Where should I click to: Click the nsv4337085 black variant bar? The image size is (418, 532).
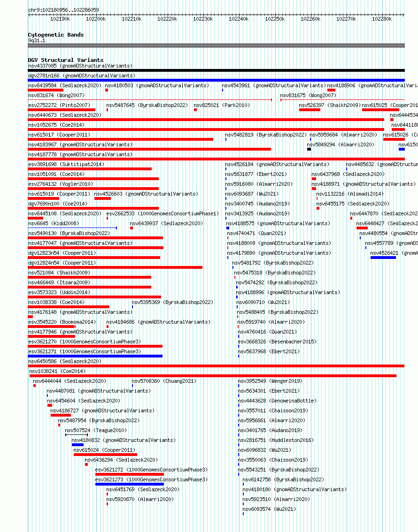(217, 70)
